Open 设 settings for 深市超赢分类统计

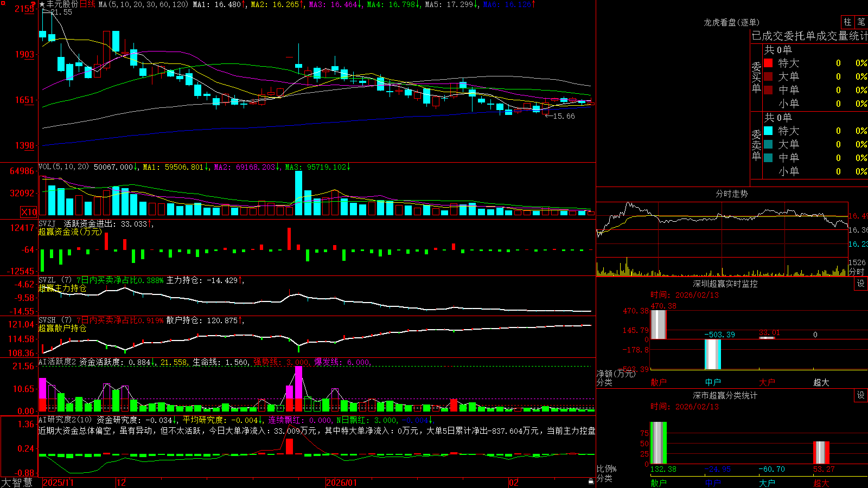point(861,395)
